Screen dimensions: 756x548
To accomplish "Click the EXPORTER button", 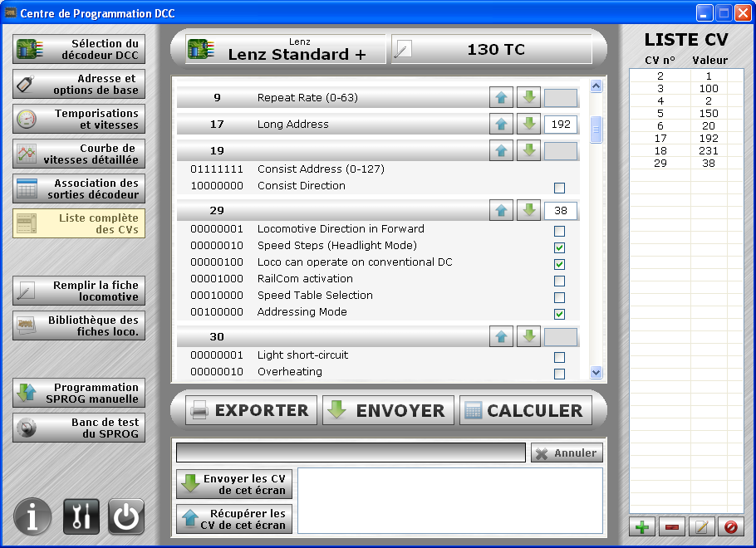I will click(x=251, y=410).
